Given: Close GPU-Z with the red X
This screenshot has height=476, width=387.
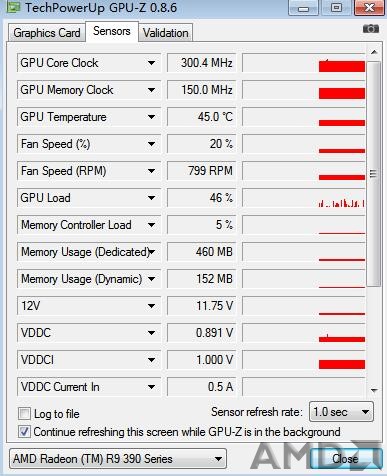Looking at the screenshot, I should click(370, 8).
